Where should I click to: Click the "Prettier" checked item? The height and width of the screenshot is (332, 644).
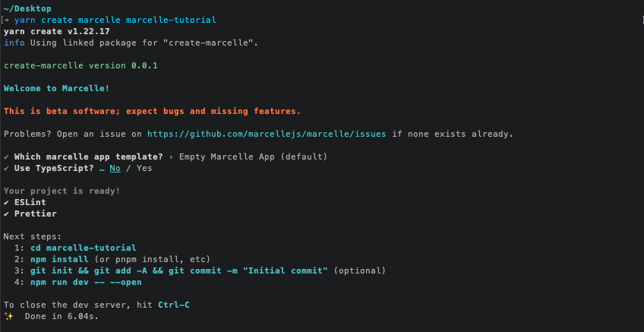(36, 213)
